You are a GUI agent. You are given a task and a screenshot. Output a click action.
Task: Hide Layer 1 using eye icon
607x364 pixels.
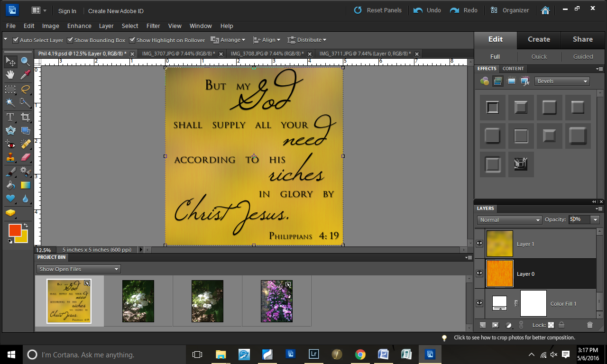point(479,244)
